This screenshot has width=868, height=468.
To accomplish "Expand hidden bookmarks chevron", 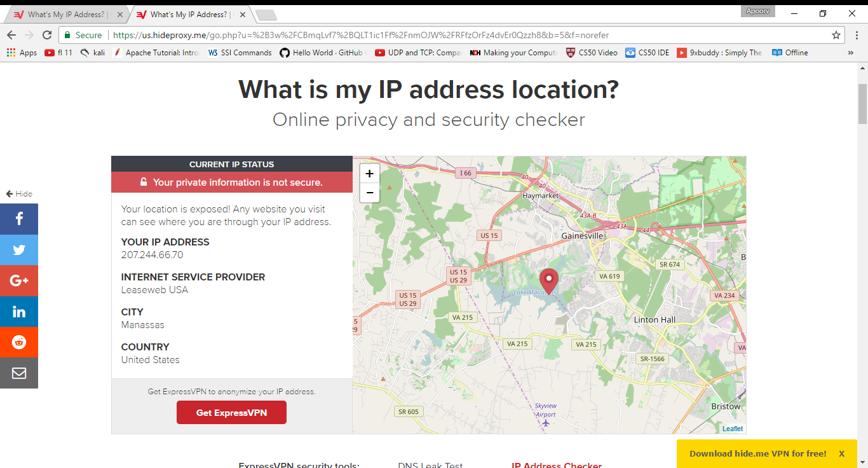I will [x=851, y=53].
